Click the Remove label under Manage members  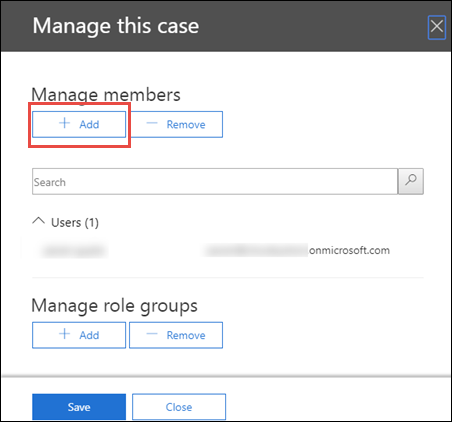tap(186, 124)
